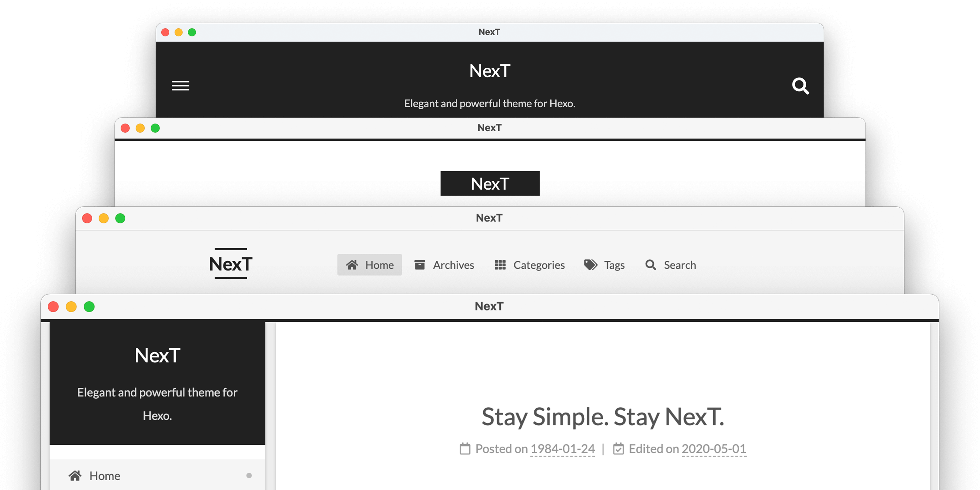Click the NexT black logo button
The height and width of the screenshot is (490, 980).
[x=490, y=183]
